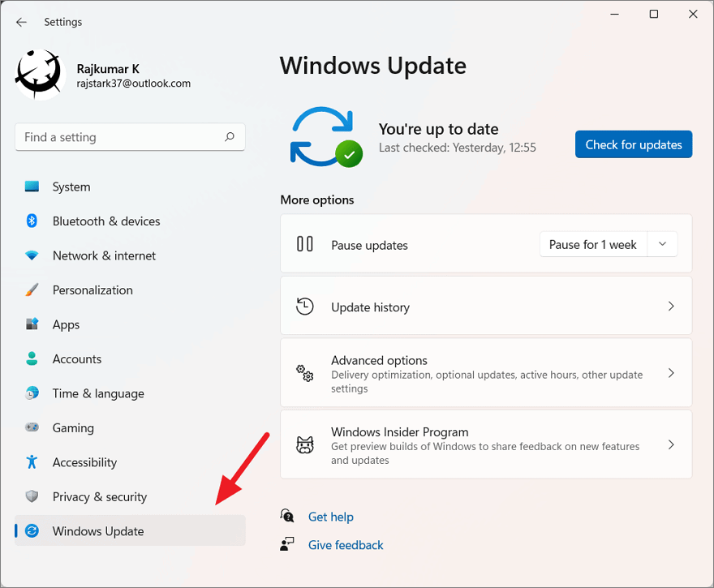Click the Get help icon

(x=287, y=516)
